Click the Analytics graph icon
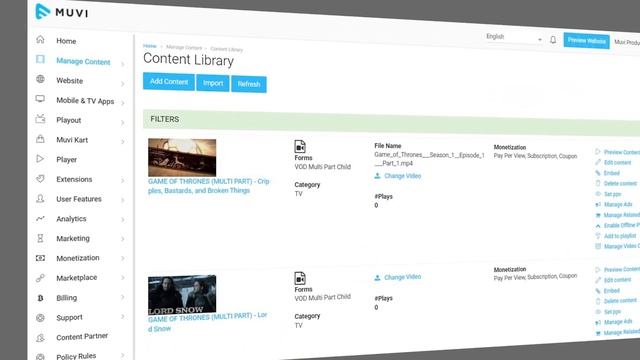Image resolution: width=640 pixels, height=360 pixels. [x=40, y=218]
